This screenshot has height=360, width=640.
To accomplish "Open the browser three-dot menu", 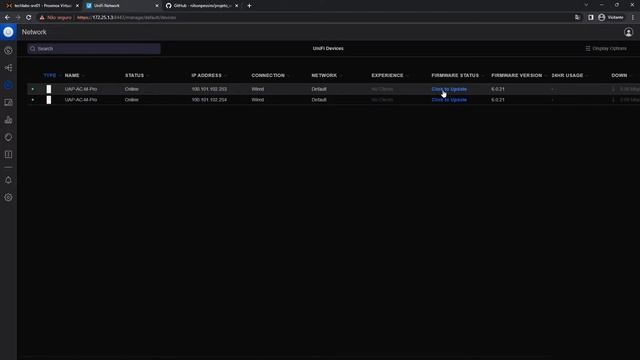I will [x=633, y=18].
